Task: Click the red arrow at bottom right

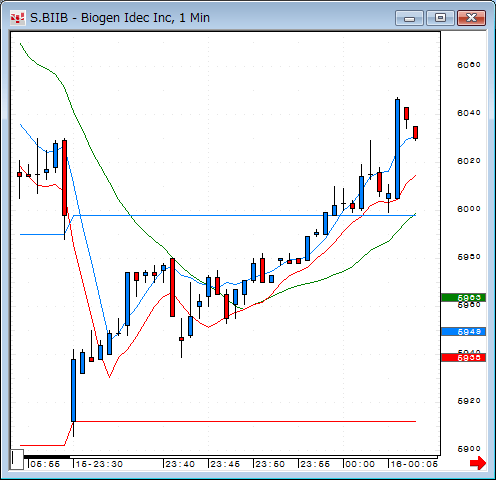Action: (x=478, y=463)
